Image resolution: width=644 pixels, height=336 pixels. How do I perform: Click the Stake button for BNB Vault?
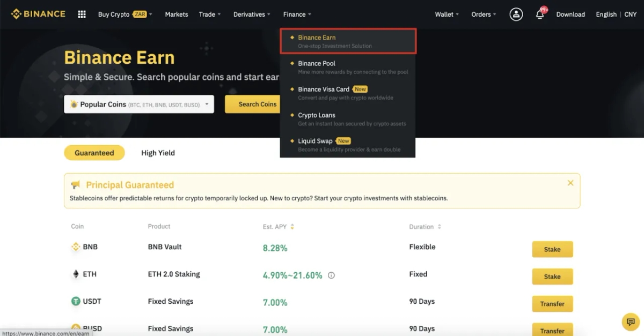pyautogui.click(x=552, y=249)
